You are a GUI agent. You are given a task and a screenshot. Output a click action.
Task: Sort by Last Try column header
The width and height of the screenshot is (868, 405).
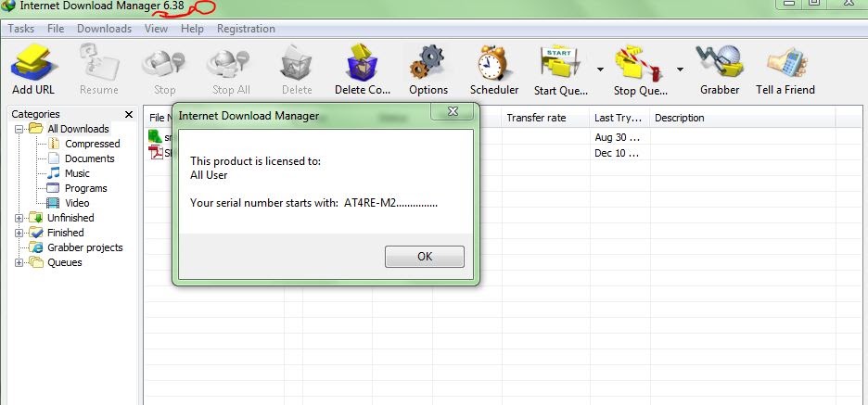pyautogui.click(x=619, y=118)
